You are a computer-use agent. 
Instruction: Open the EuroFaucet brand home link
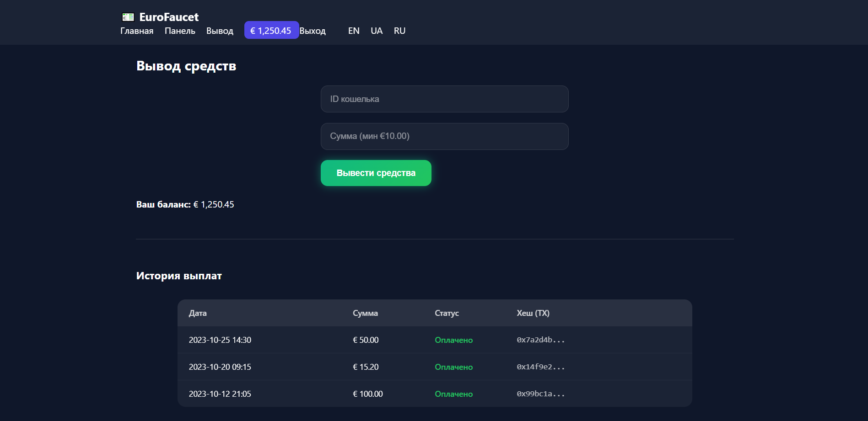(168, 17)
